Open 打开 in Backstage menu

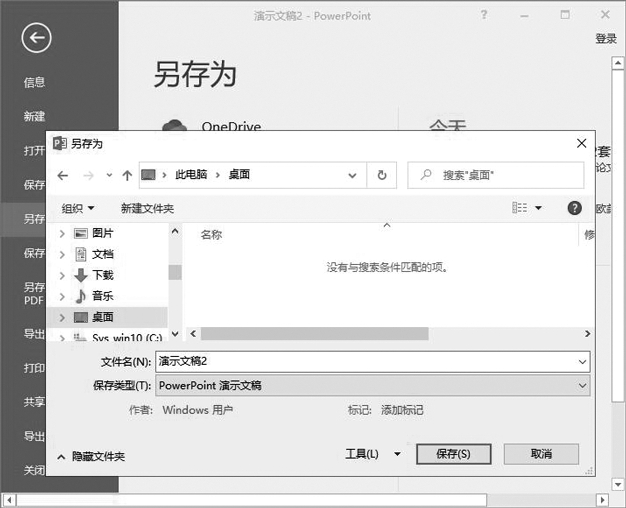pyautogui.click(x=34, y=151)
